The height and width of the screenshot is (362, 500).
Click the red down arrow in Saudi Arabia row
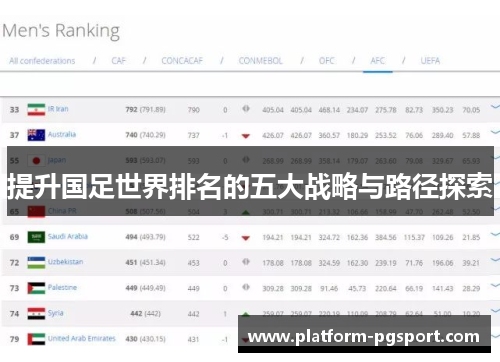[246, 238]
